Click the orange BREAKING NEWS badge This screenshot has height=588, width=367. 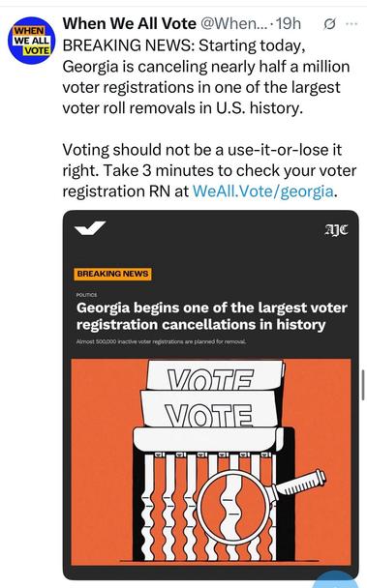[x=112, y=274]
